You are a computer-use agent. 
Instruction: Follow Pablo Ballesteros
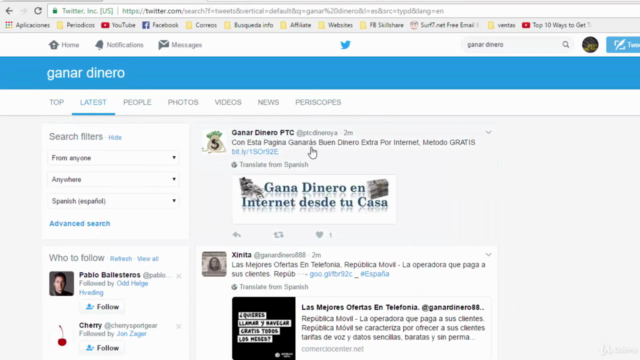pos(102,307)
